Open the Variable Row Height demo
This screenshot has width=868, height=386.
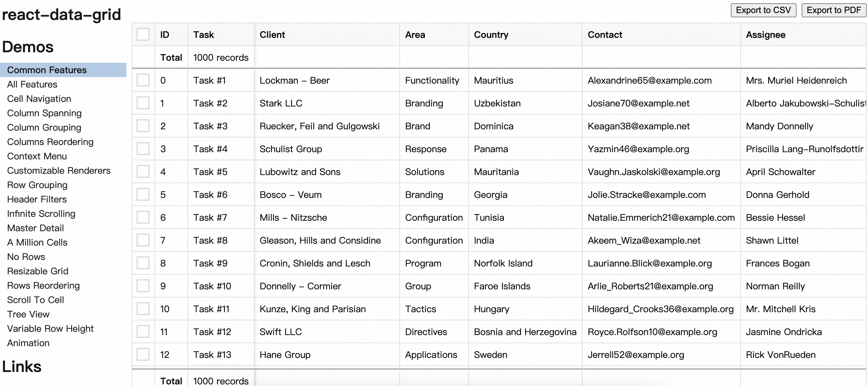pos(50,329)
